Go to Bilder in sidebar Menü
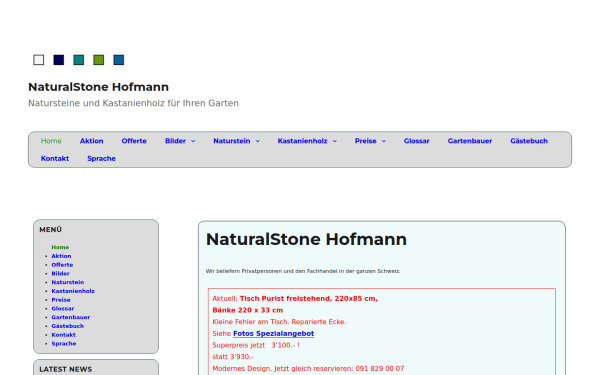600x375 pixels. 60,274
